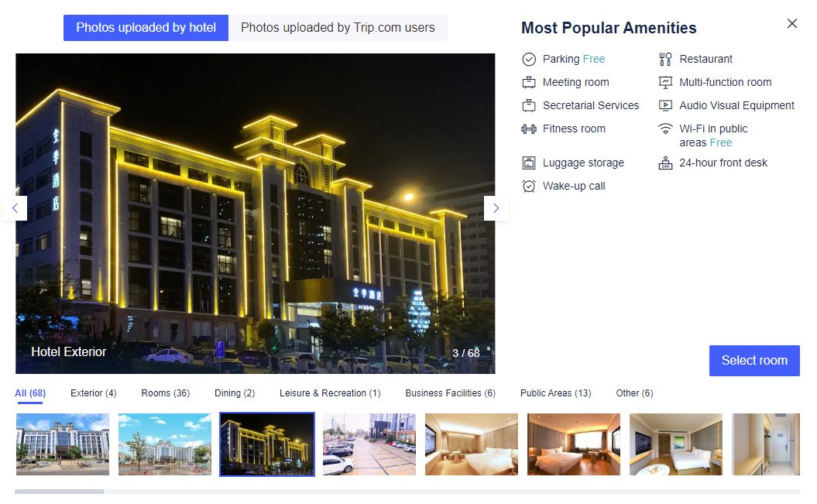
Task: Filter photos by Rooms (36)
Action: click(166, 393)
